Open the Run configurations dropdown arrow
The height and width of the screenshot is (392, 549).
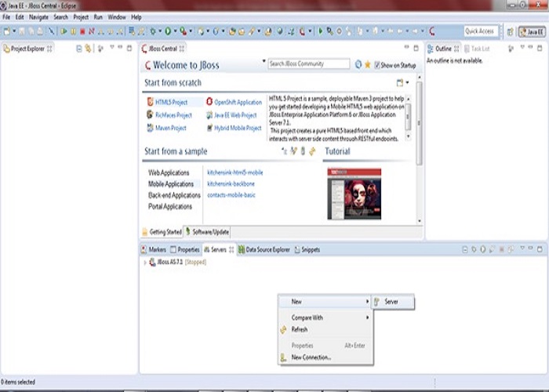point(175,31)
